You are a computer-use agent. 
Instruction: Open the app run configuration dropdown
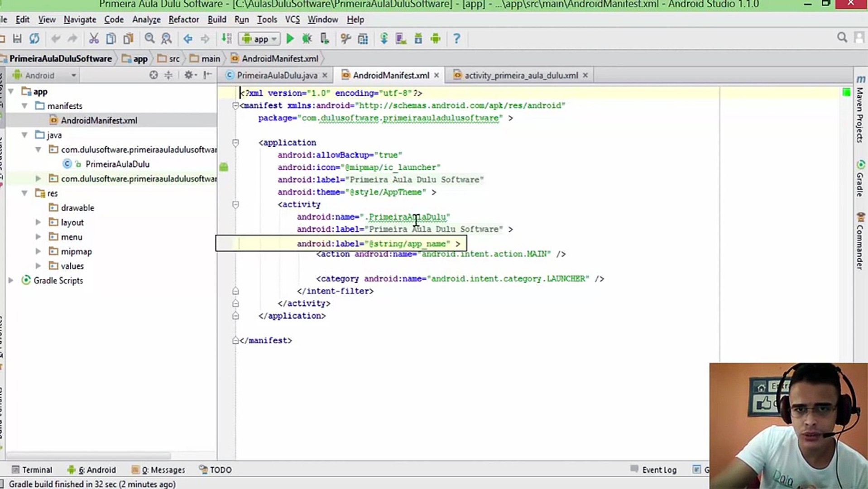[259, 39]
